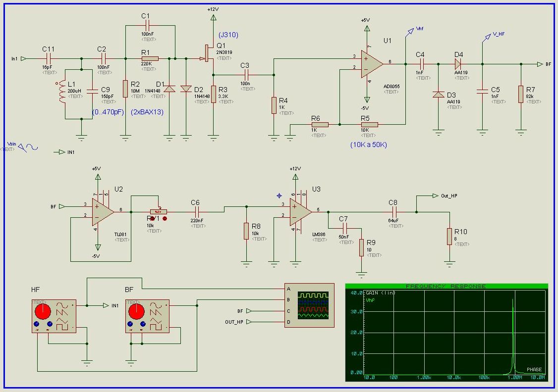Screen dimensions: 558x392
Task: Click the 'LM386' part label
Action: point(319,235)
